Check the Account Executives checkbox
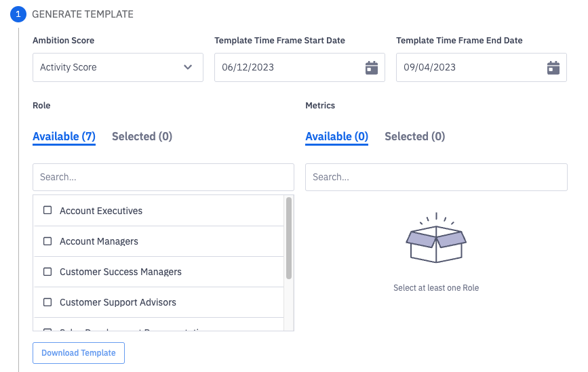Viewport: 588px width, 372px height. [47, 211]
